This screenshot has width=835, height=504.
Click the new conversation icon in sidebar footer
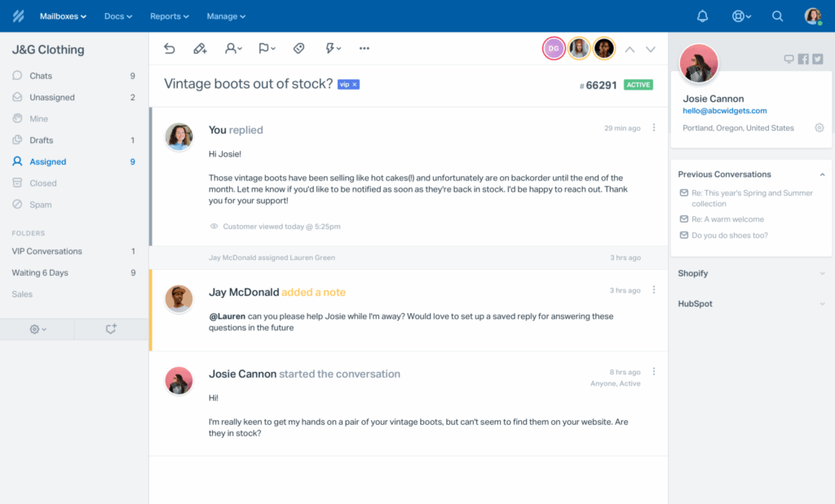point(111,329)
